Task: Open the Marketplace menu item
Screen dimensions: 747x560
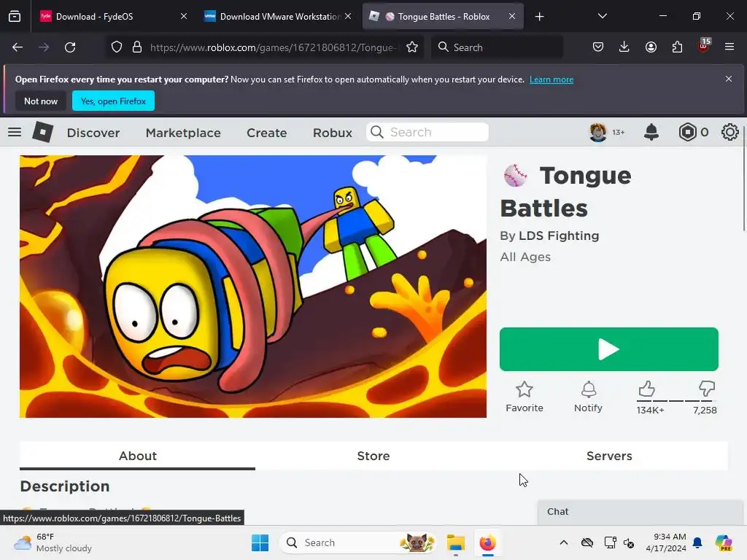Action: click(183, 133)
